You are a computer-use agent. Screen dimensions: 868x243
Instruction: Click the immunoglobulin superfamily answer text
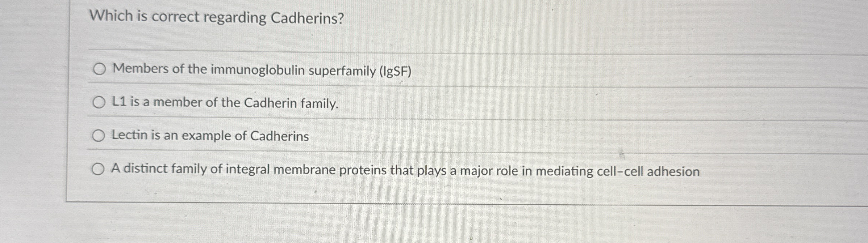(x=261, y=70)
